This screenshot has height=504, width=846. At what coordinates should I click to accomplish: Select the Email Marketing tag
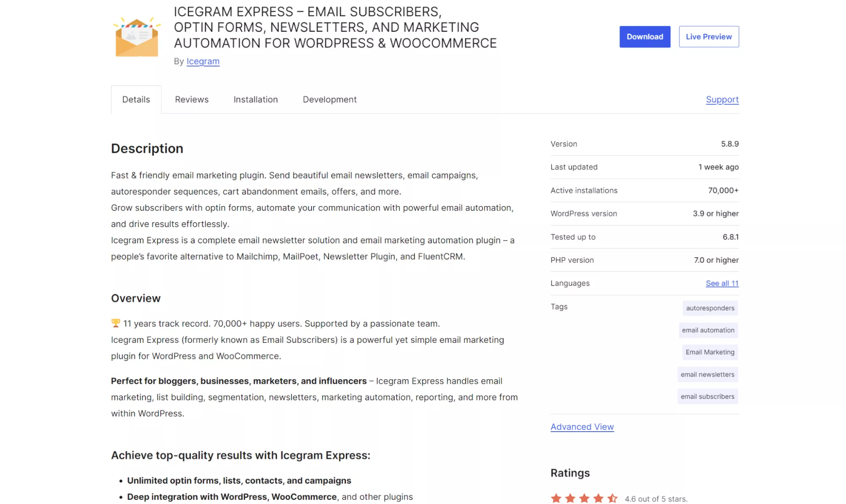tap(710, 352)
